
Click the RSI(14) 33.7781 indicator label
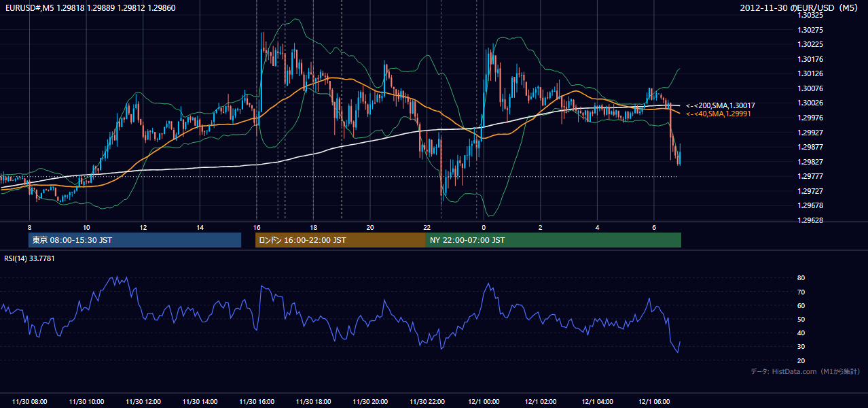coord(29,258)
